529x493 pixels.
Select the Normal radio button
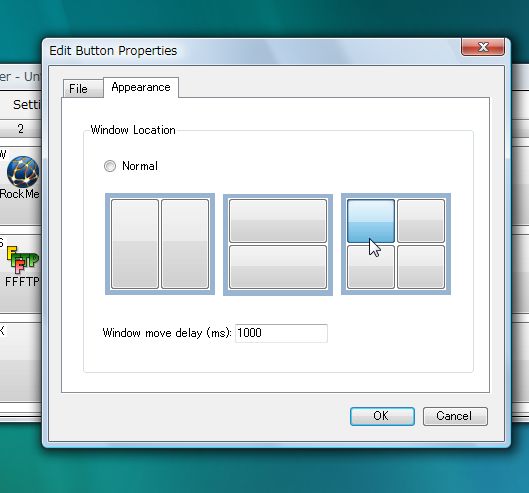110,166
